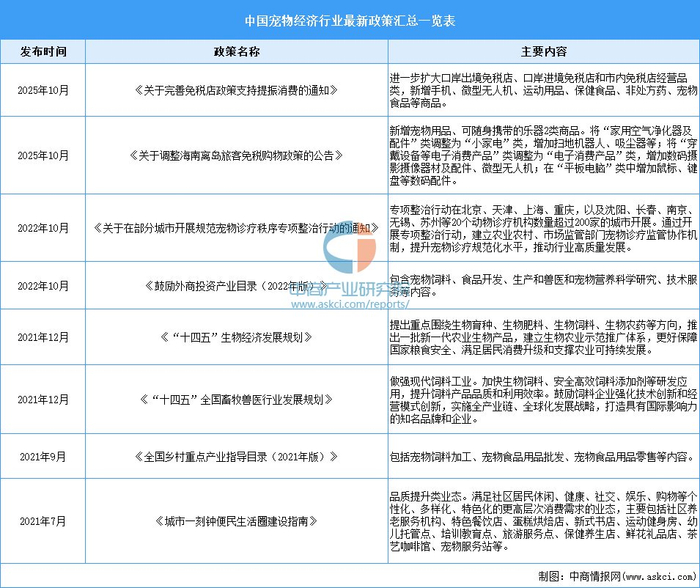
Task: Select the 2021年7月 date cell
Action: 43,521
